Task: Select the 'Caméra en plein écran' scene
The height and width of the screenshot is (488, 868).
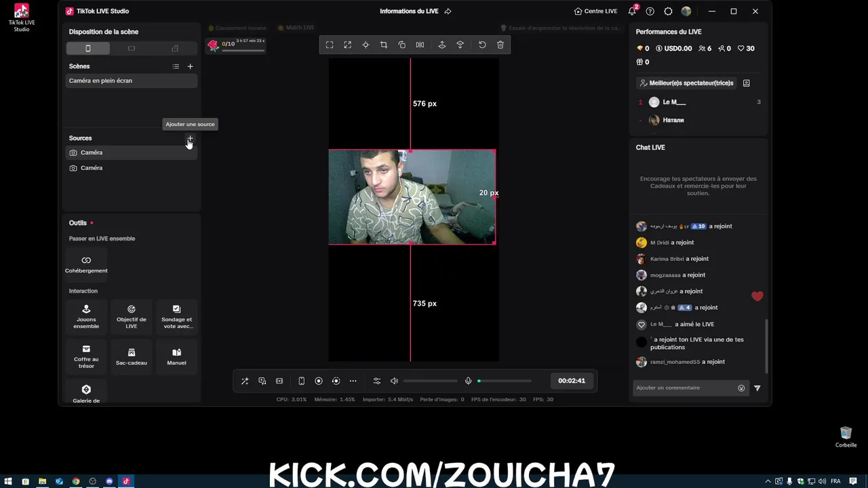Action: click(132, 81)
